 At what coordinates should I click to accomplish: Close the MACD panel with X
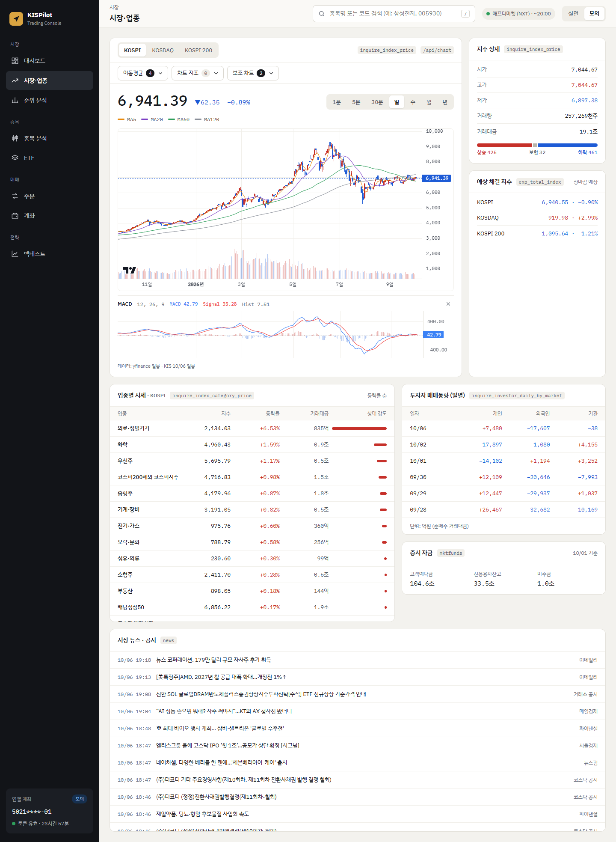click(x=448, y=304)
